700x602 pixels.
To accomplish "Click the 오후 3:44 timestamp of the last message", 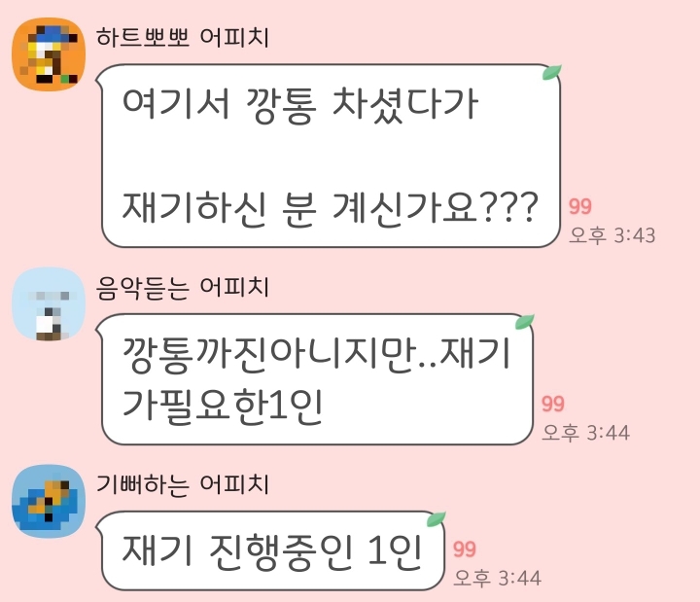I will coord(497,579).
